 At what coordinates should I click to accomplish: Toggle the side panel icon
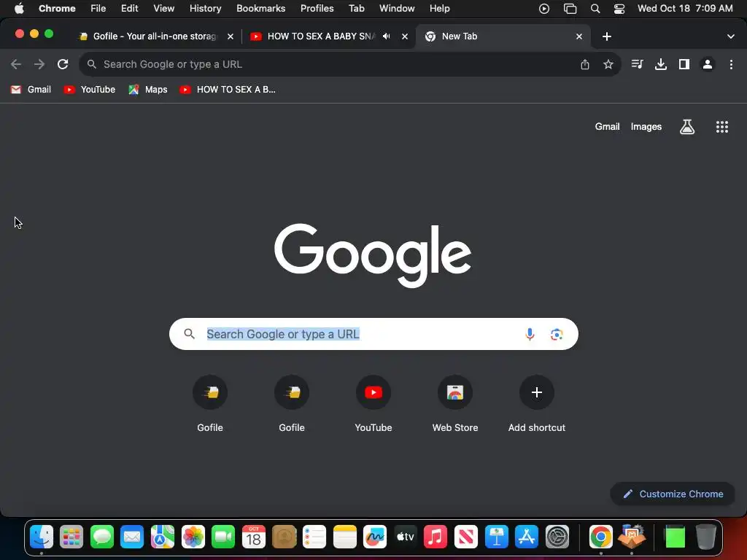[x=684, y=64]
